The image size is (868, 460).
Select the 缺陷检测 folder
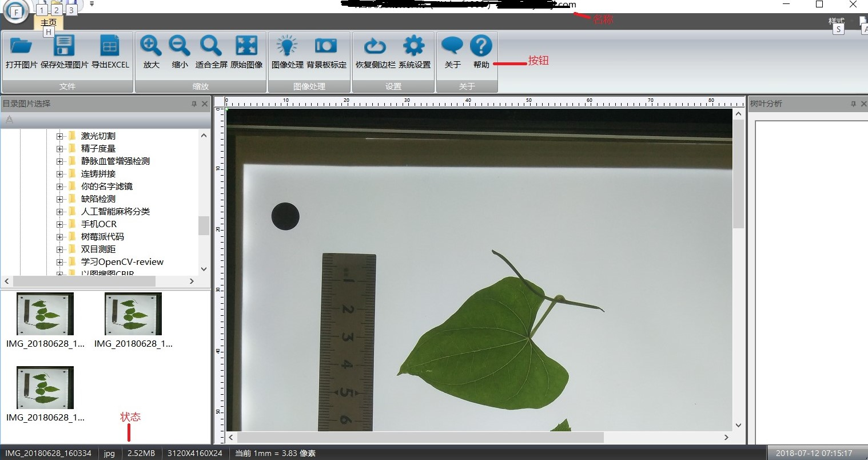click(98, 199)
